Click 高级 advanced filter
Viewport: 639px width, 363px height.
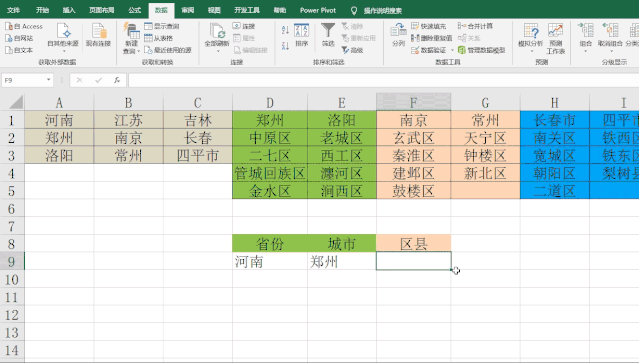[x=353, y=50]
